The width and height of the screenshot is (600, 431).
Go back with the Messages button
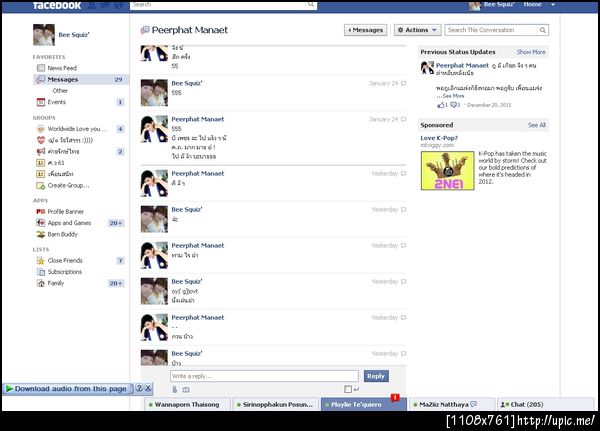(365, 30)
